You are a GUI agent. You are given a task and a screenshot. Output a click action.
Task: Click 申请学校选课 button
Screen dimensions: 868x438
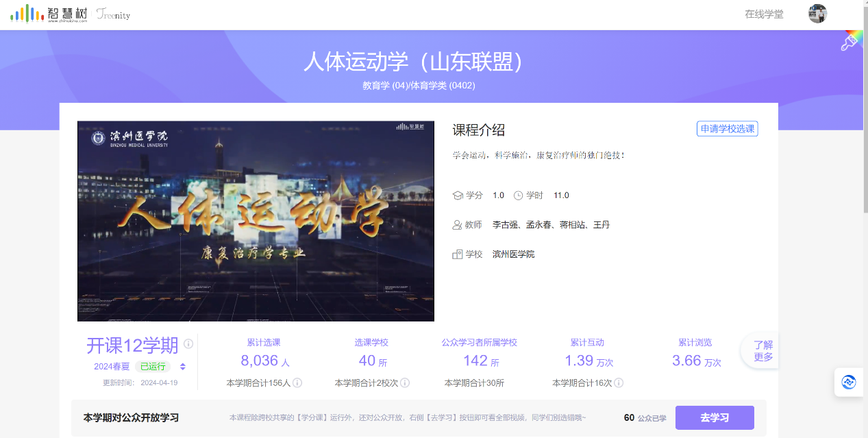727,129
